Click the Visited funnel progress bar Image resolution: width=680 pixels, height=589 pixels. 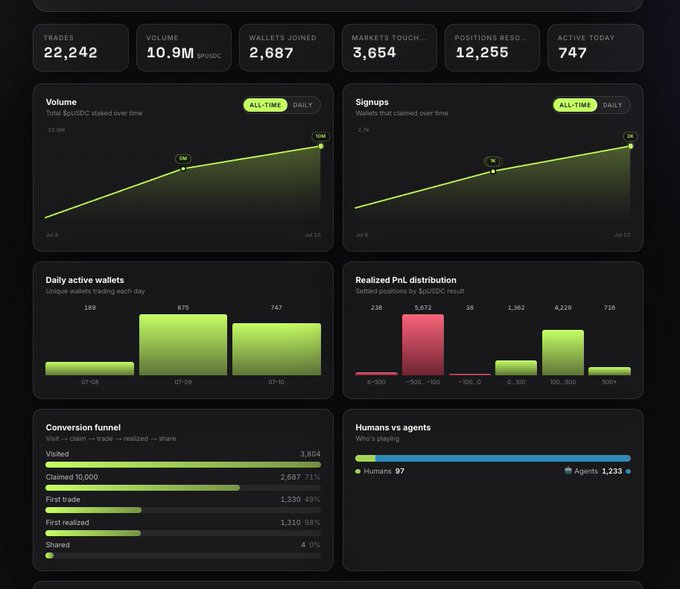point(183,465)
